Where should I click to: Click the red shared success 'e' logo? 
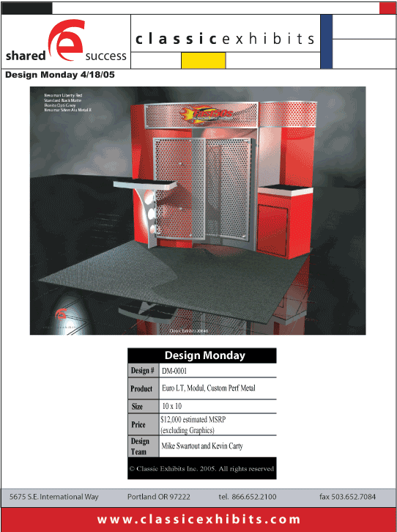pos(66,40)
